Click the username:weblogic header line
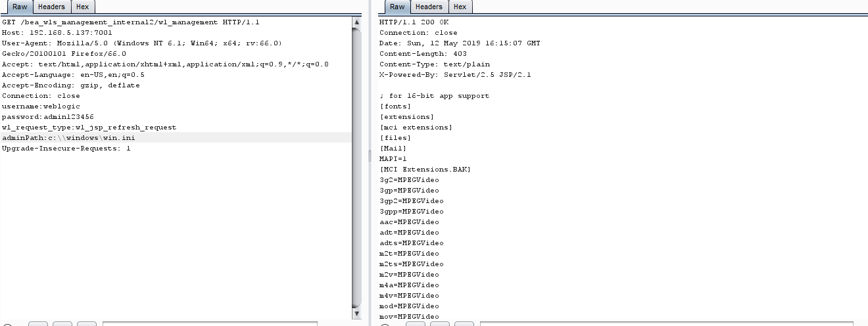This screenshot has width=868, height=326. pyautogui.click(x=41, y=106)
